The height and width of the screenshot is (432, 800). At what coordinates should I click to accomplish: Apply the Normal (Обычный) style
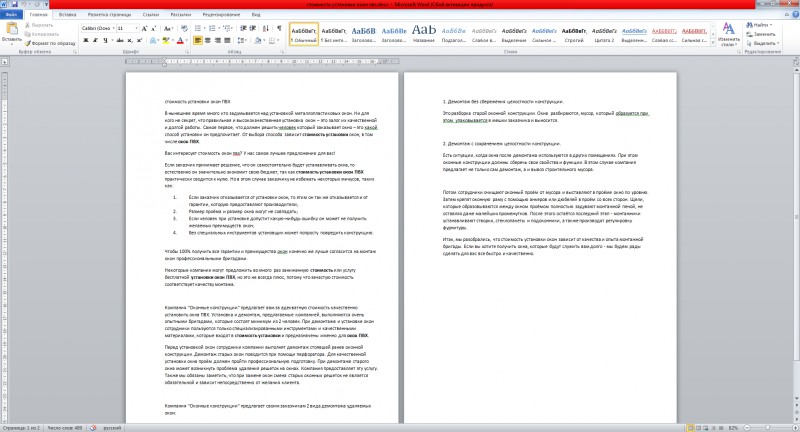click(x=304, y=34)
